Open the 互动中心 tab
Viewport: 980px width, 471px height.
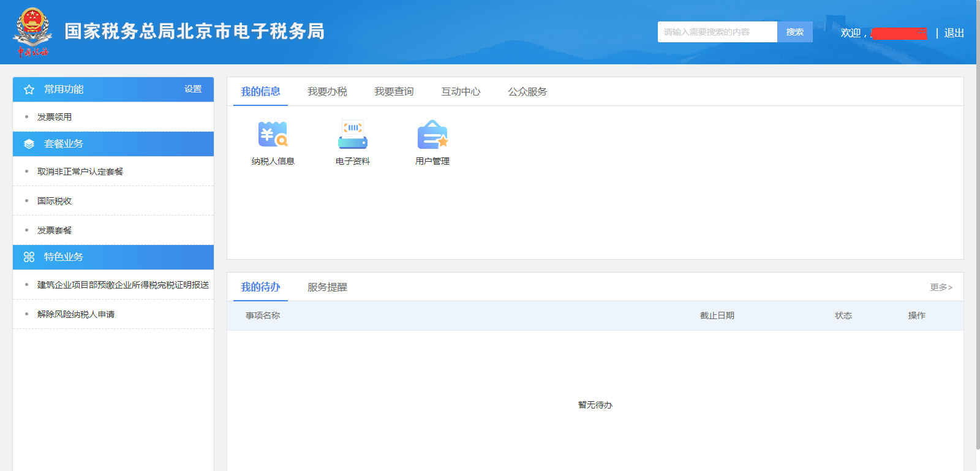coord(461,91)
